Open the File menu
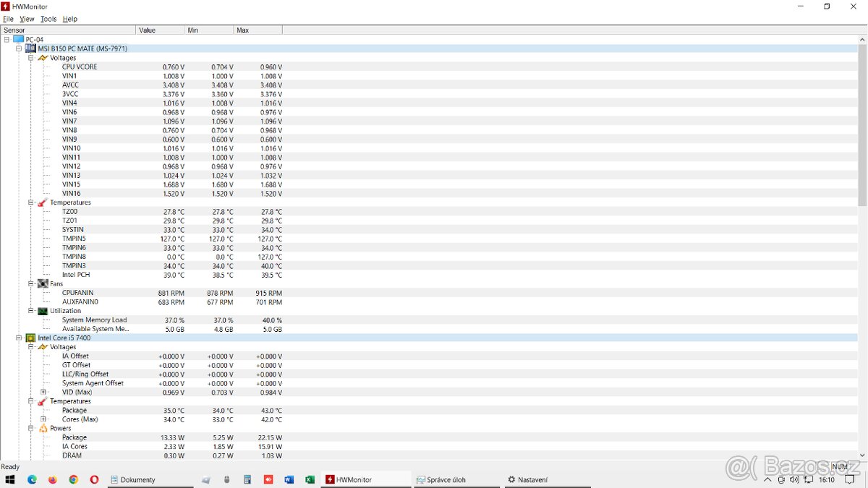Viewport: 868px width, 488px height. click(8, 19)
